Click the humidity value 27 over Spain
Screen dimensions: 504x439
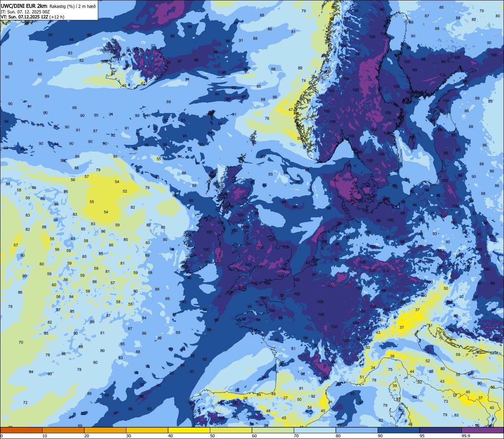[x=285, y=398]
